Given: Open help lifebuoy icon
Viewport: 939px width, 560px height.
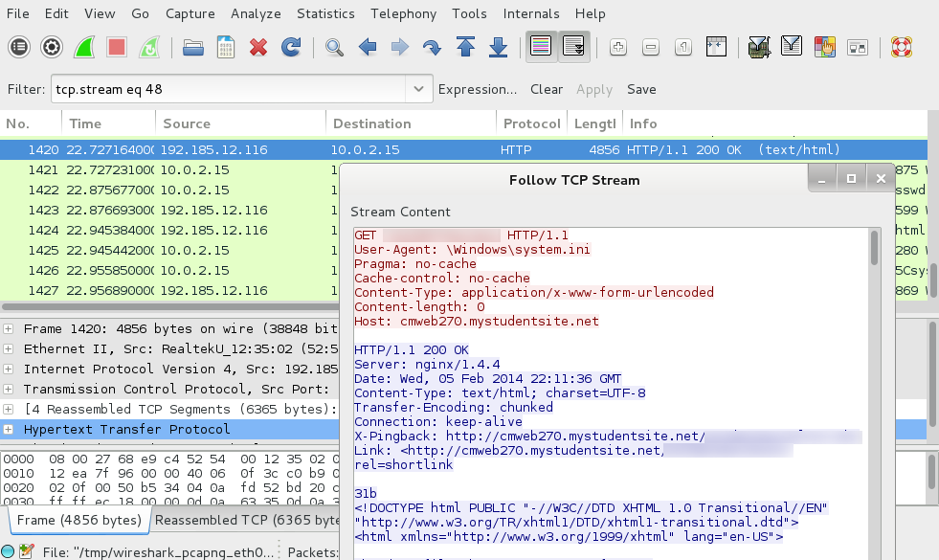Looking at the screenshot, I should (x=902, y=47).
